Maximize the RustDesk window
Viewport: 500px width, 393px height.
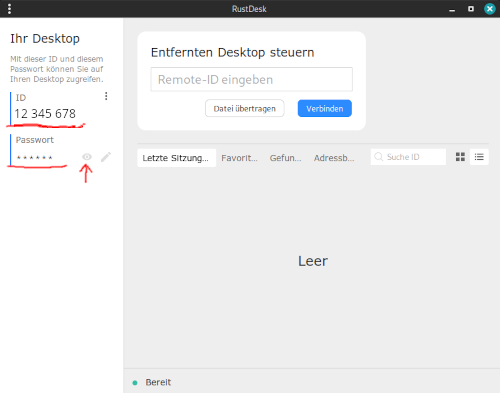pyautogui.click(x=471, y=9)
